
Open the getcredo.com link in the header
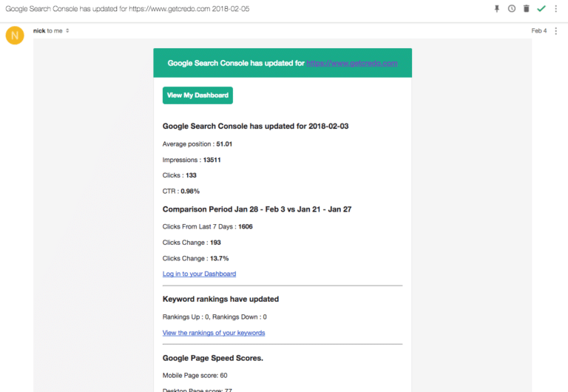pyautogui.click(x=352, y=64)
